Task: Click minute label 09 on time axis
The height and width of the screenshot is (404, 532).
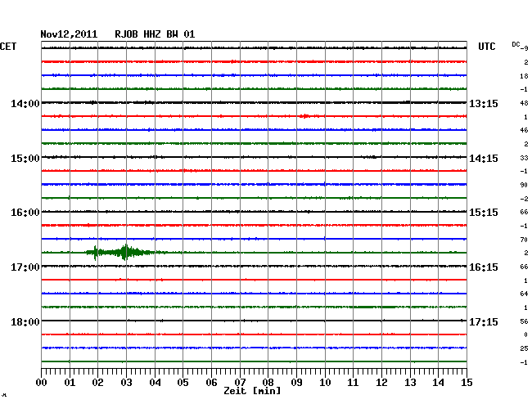Action: (296, 383)
